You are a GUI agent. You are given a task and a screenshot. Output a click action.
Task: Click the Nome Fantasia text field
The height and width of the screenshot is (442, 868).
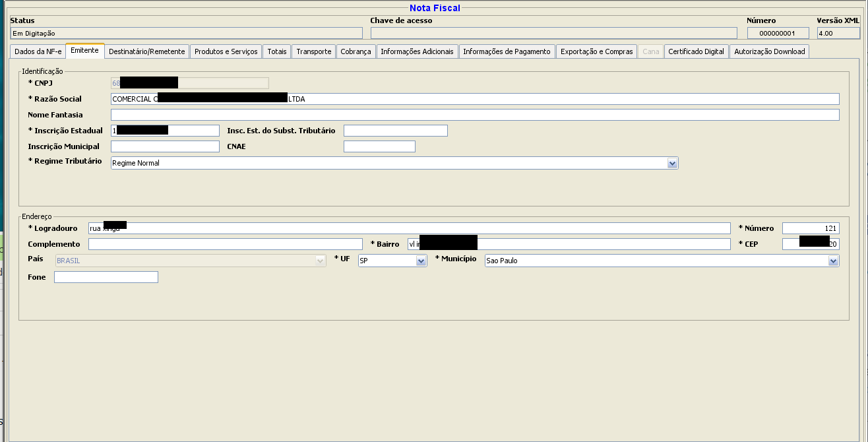coord(475,115)
